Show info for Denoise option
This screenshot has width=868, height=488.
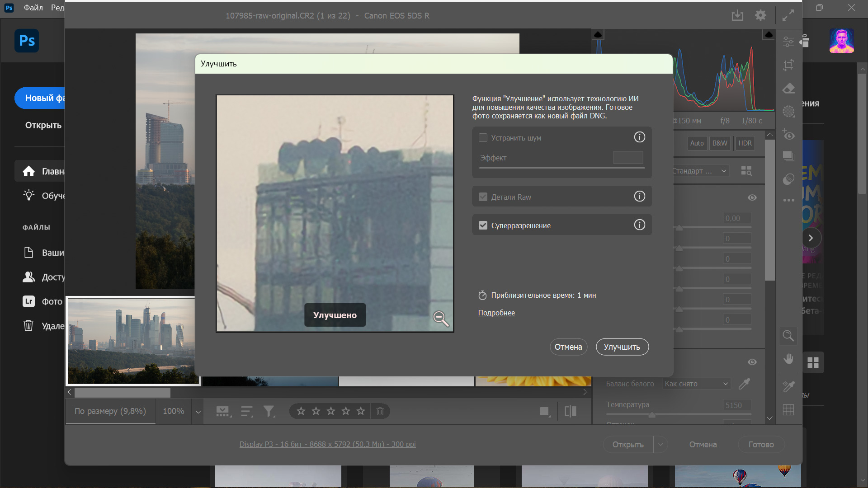tap(639, 137)
